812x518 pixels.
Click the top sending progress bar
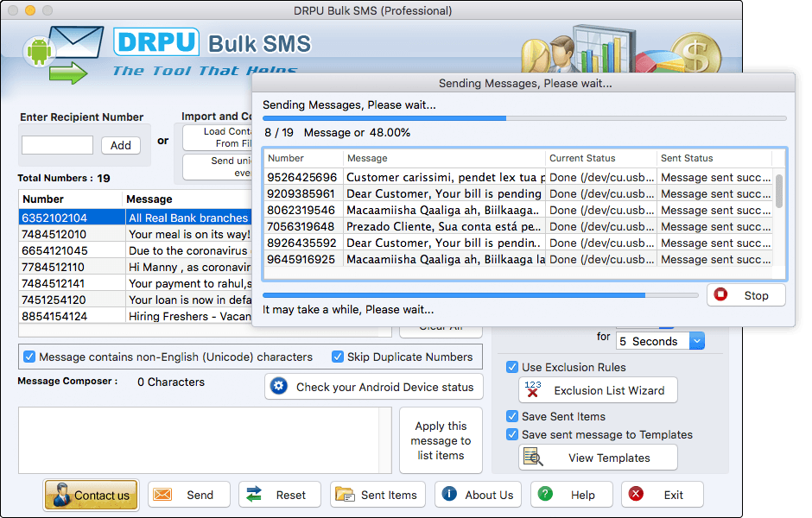[x=524, y=118]
